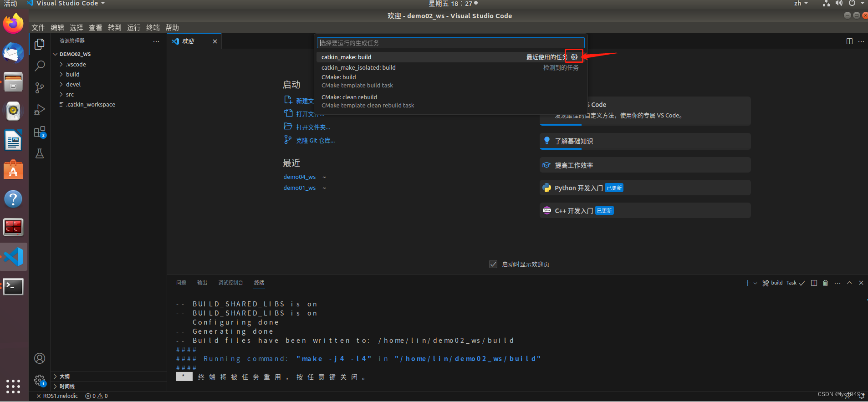Open recent workspace demo04_ws
Image resolution: width=868 pixels, height=402 pixels.
pyautogui.click(x=300, y=177)
